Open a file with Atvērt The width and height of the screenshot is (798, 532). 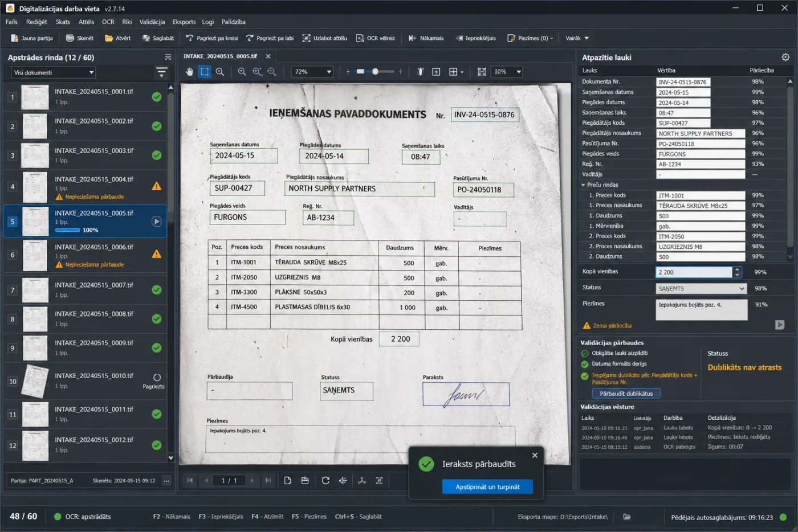(117, 38)
